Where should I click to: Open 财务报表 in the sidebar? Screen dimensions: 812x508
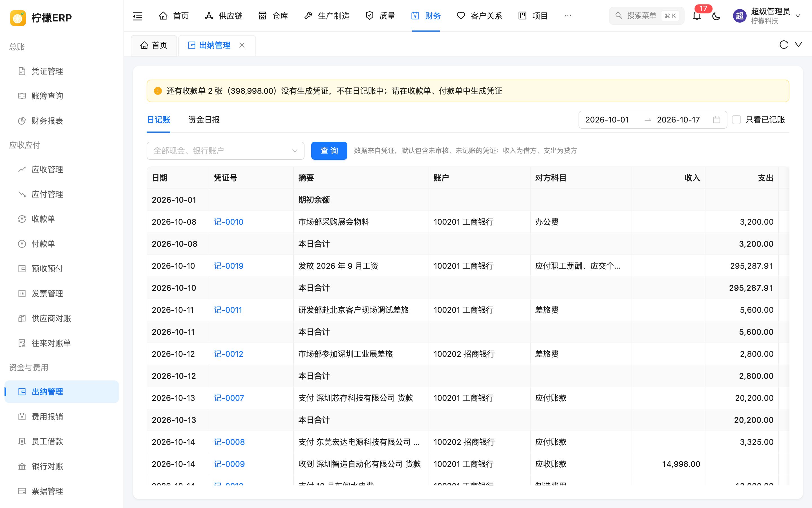62,121
